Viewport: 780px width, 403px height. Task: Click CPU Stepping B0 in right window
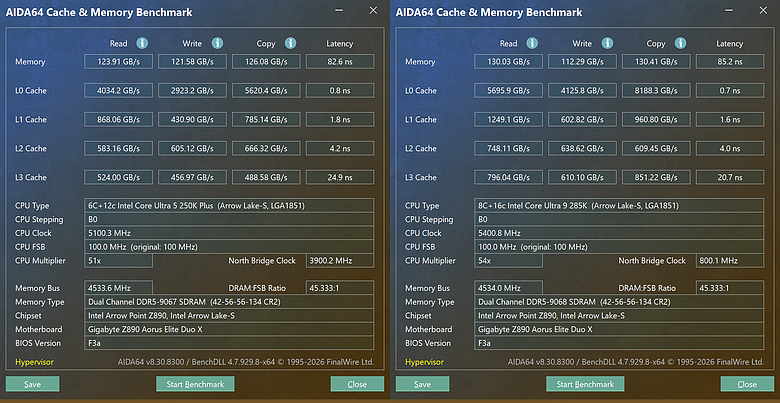pyautogui.click(x=619, y=219)
